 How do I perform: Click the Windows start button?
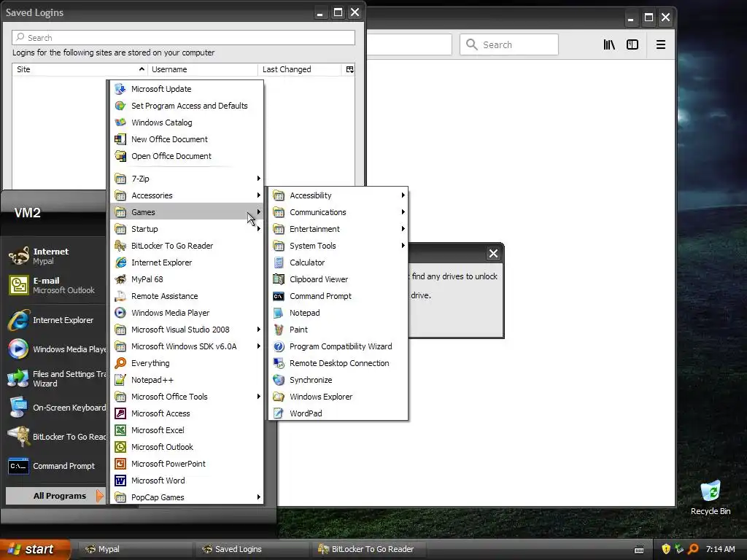coord(35,549)
